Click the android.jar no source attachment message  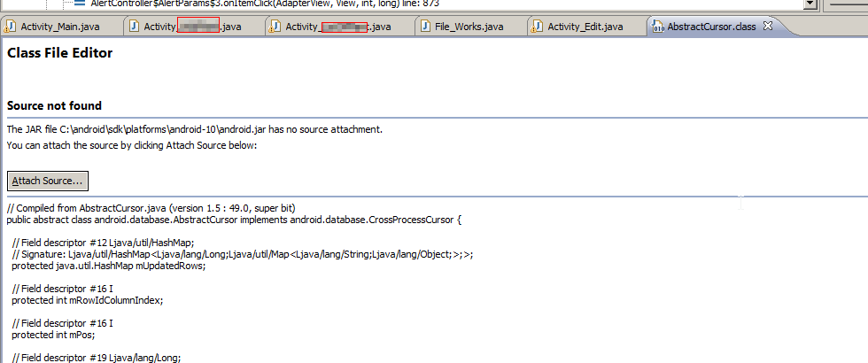tap(195, 130)
